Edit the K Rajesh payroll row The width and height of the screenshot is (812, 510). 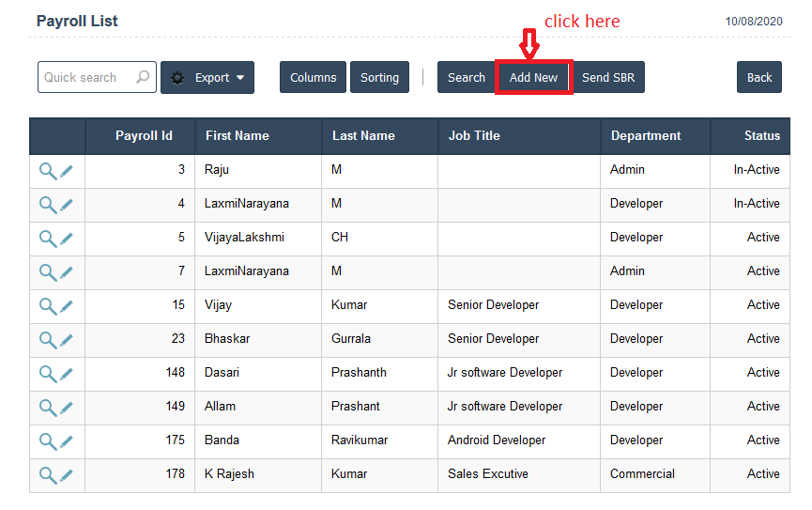click(67, 475)
